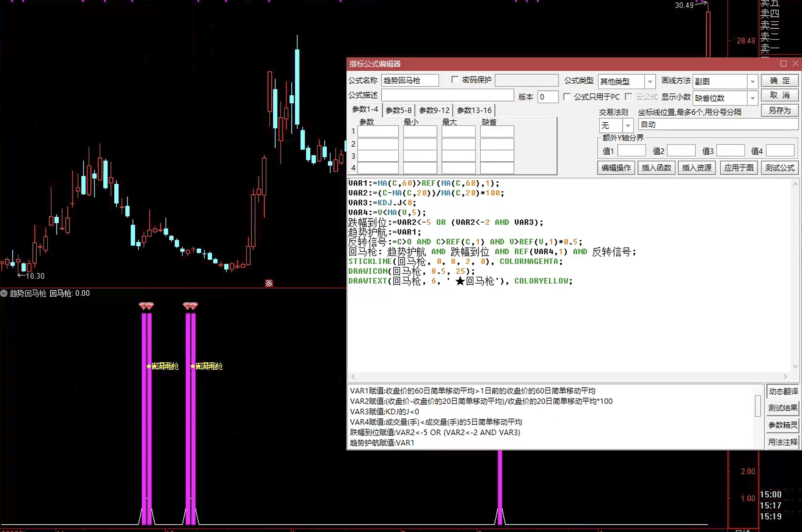Close the 指标公式编辑器 dialog
The image size is (802, 532).
point(795,64)
